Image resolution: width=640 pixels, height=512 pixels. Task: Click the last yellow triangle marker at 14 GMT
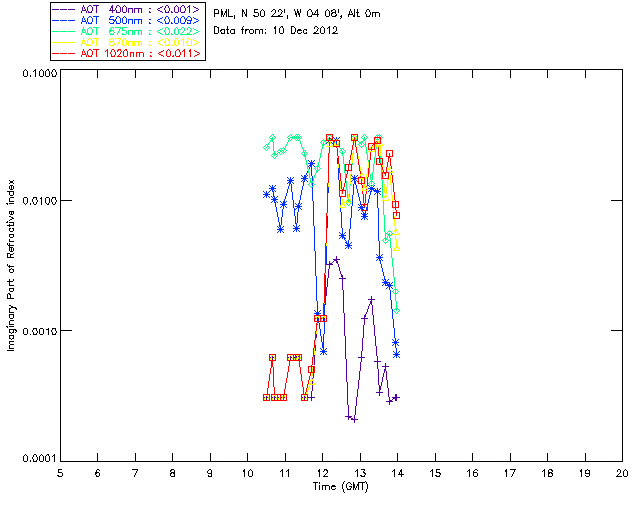tap(396, 248)
